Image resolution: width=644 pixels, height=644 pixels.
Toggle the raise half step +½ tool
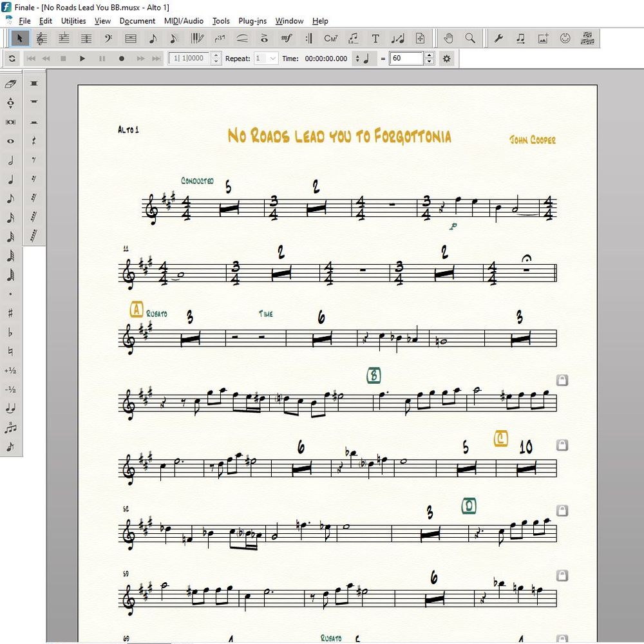click(11, 370)
